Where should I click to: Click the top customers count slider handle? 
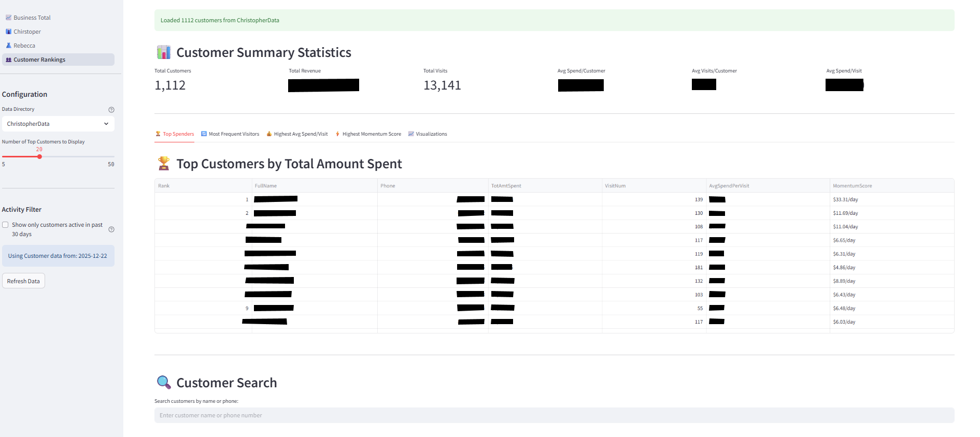click(39, 156)
